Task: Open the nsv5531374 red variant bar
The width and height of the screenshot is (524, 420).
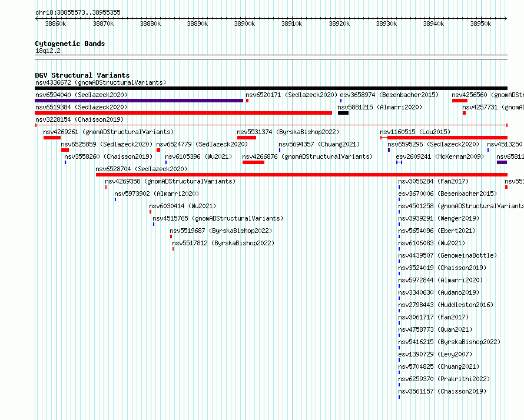Action: pyautogui.click(x=247, y=138)
